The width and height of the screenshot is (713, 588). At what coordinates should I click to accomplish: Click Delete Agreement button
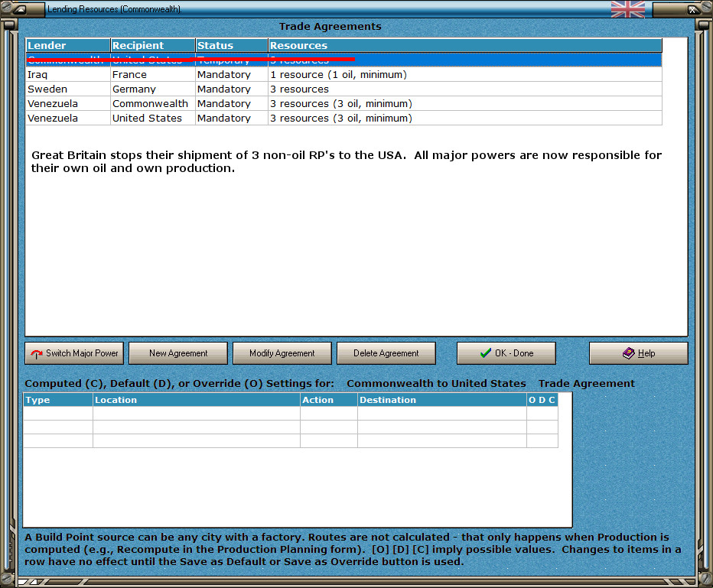[386, 353]
